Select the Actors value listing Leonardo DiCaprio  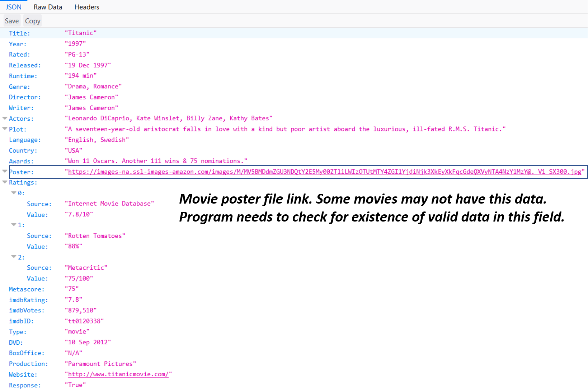point(169,118)
